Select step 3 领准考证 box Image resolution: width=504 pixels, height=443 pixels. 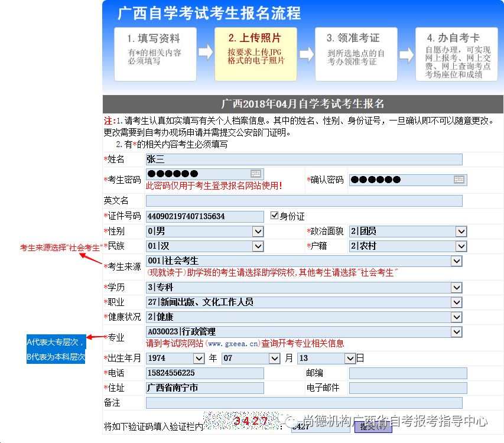[356, 54]
